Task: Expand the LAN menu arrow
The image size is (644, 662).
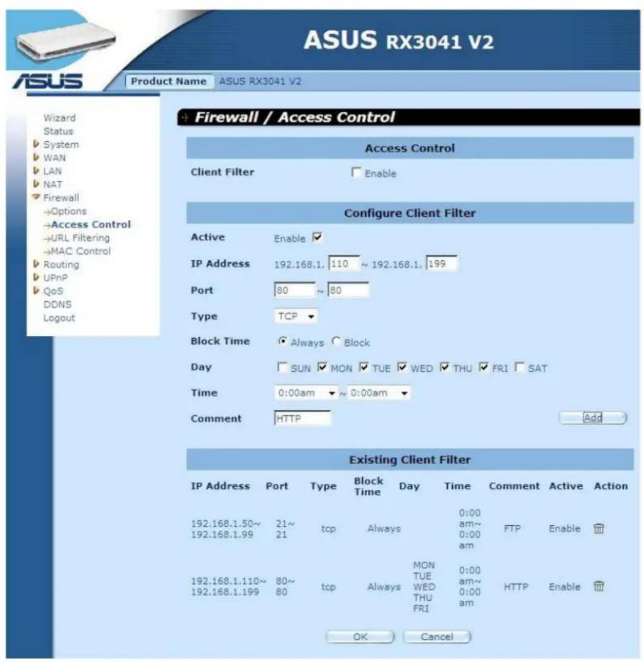Action: click(36, 171)
